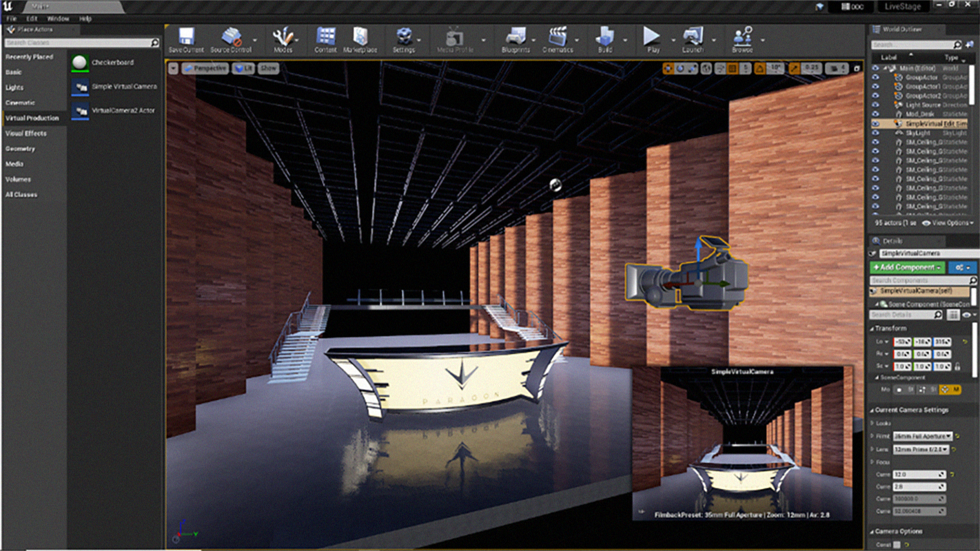Select the Cinematic category
Image resolution: width=980 pixels, height=551 pixels.
33,103
